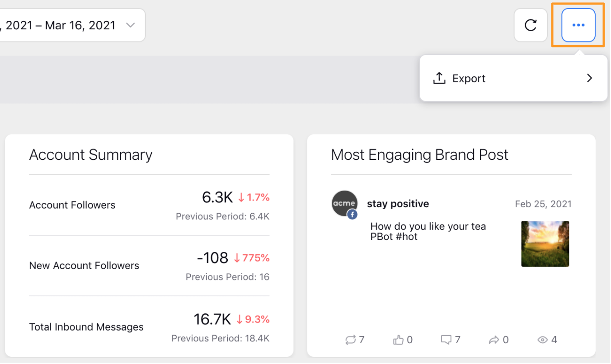Click the comment bubble icon
Screen dimensions: 611x364
(x=446, y=340)
